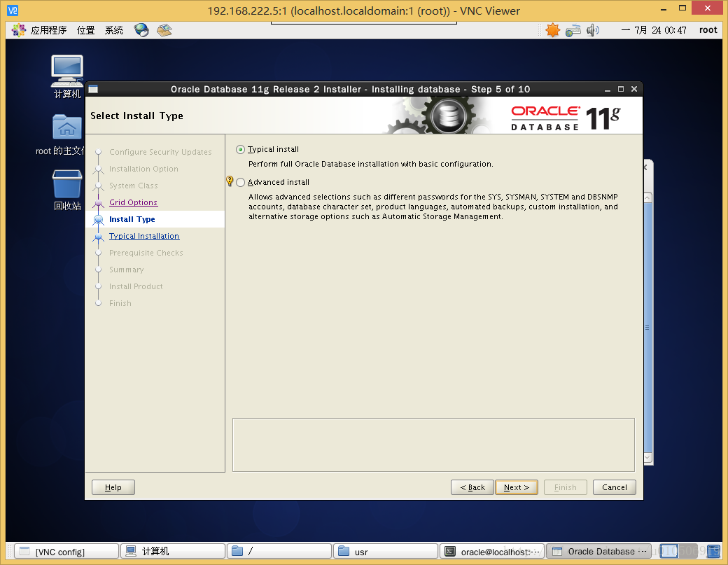Open the 计算机 (Computer) desktop icon
This screenshot has width=728, height=565.
pyautogui.click(x=67, y=76)
